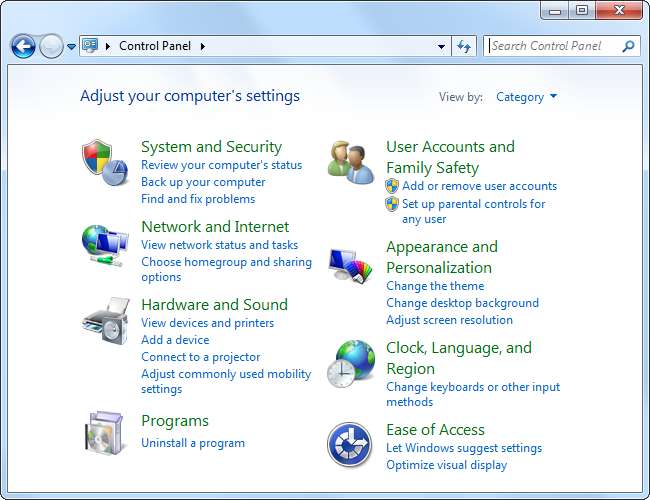The image size is (650, 500).
Task: Click the refresh button next to address bar
Action: [x=463, y=46]
